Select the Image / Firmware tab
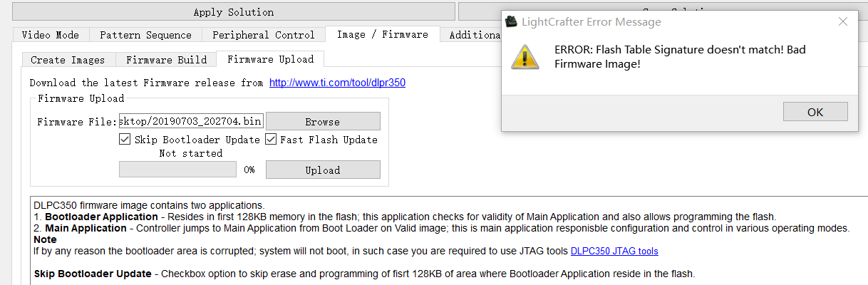Screen dimensions: 868x285 382,34
